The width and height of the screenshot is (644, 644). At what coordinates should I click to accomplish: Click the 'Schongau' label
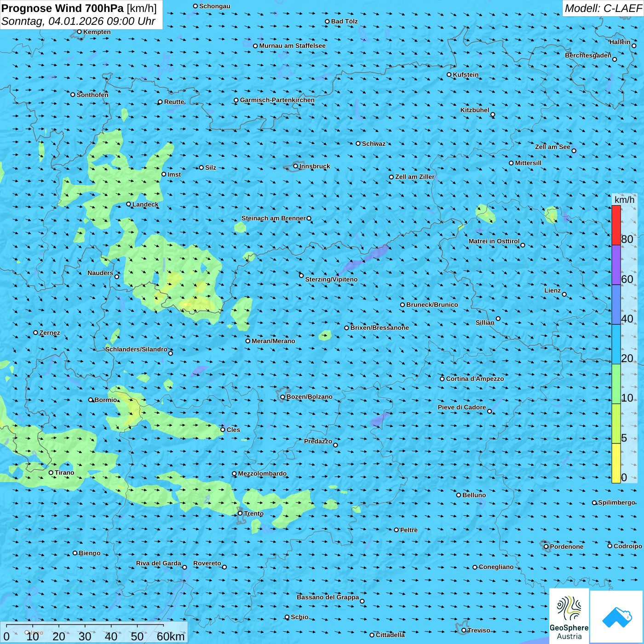point(215,6)
